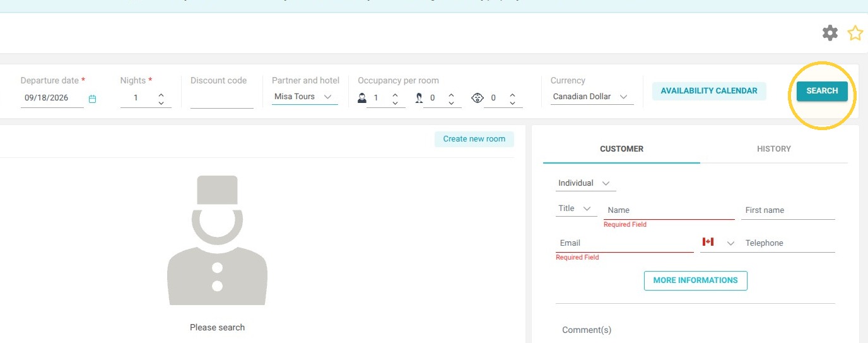868x343 pixels.
Task: Focus the Email field
Action: pos(625,243)
